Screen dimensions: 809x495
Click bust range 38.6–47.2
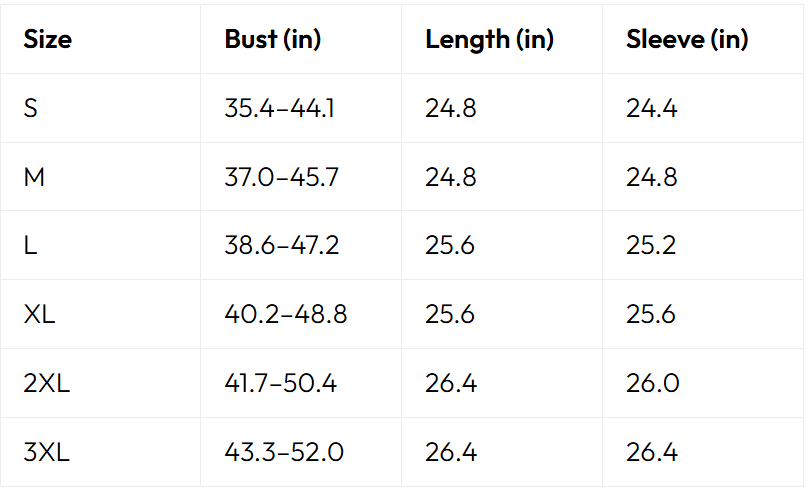coord(282,245)
